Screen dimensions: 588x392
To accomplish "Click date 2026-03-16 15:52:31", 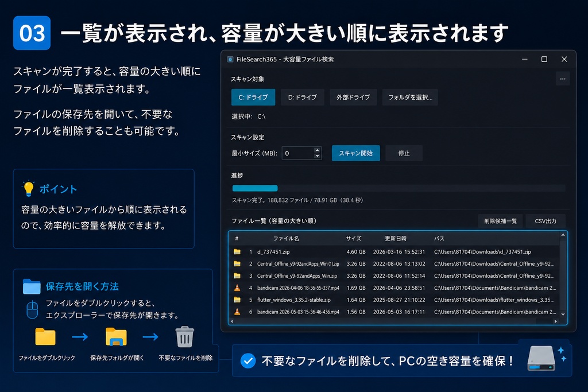I will pyautogui.click(x=399, y=252).
